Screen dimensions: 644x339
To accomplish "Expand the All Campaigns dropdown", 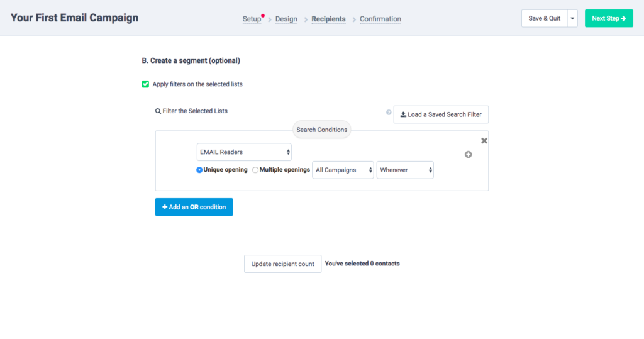I will coord(343,170).
